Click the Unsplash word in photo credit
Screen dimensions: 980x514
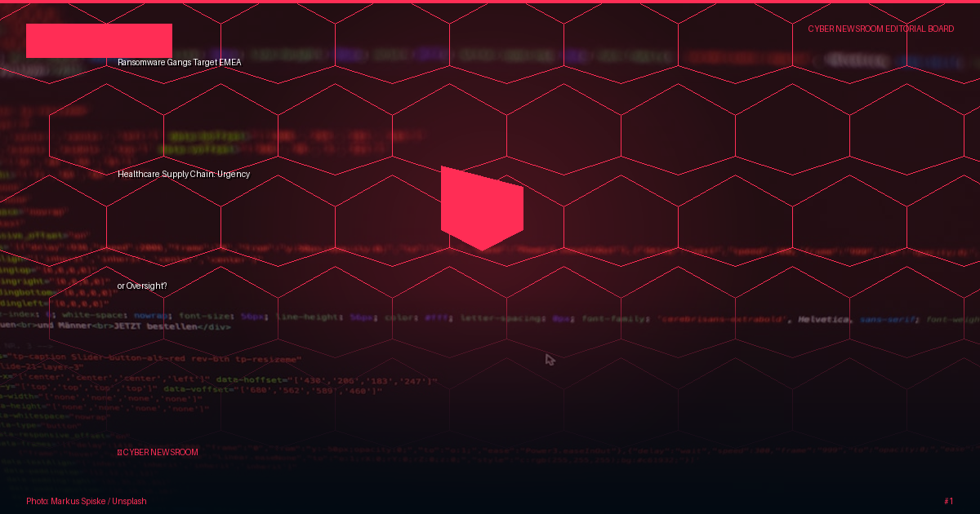(129, 501)
